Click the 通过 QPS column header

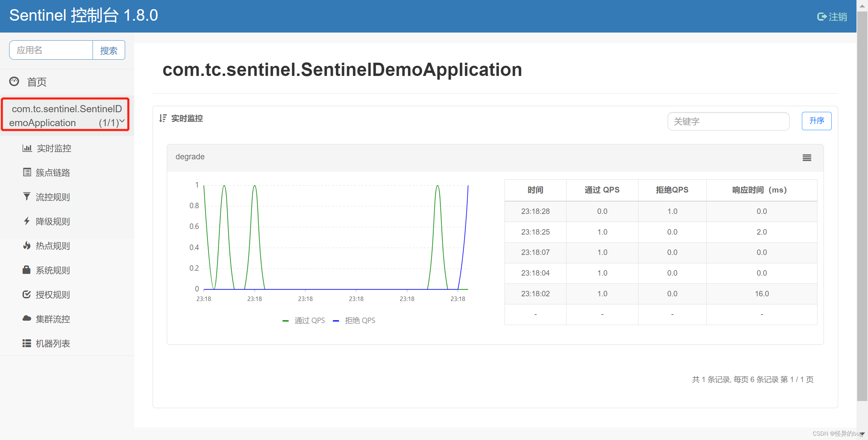[602, 190]
